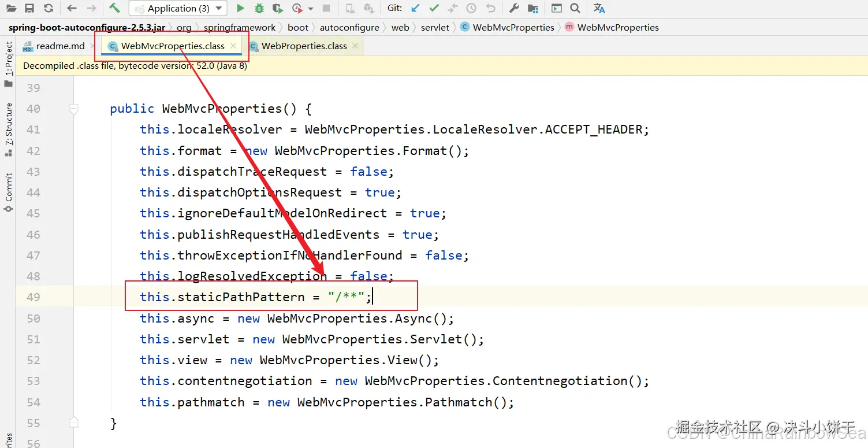The width and height of the screenshot is (868, 448).
Task: Click the grayed icon right of Stop
Action: (350, 8)
